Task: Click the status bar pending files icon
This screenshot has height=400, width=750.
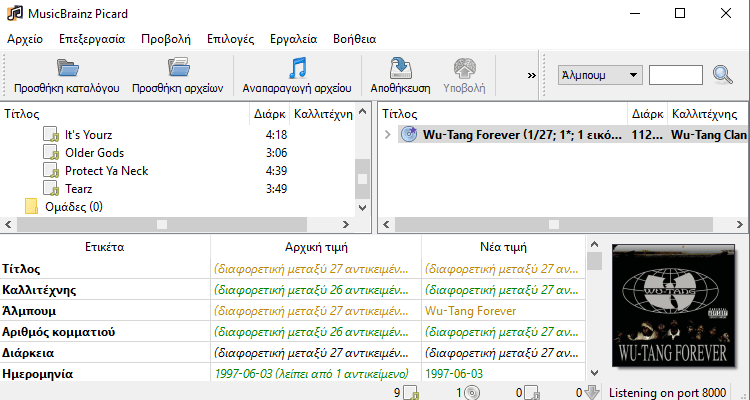Action: tap(532, 393)
